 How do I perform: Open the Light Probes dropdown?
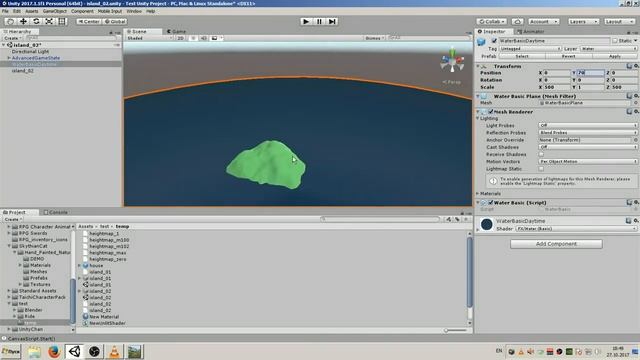[588, 125]
